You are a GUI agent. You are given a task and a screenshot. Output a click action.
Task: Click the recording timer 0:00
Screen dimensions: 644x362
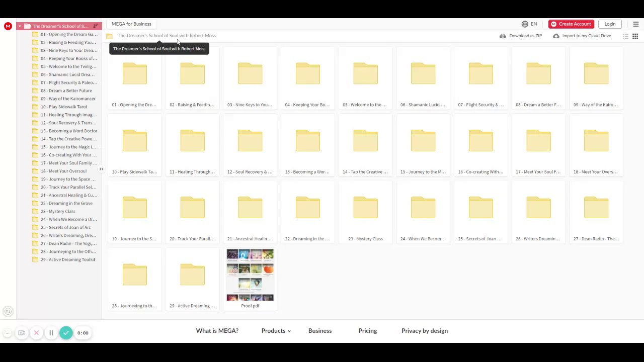click(x=83, y=333)
